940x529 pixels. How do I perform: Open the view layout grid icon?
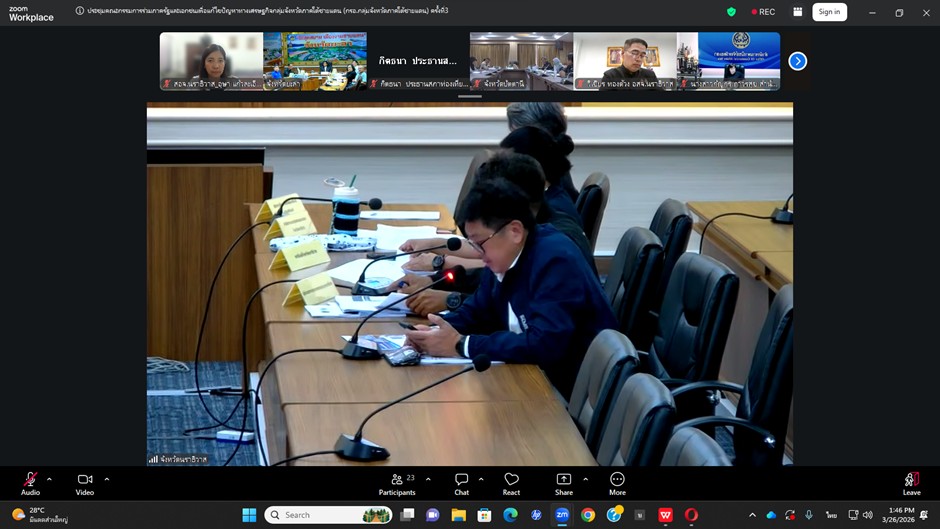797,12
